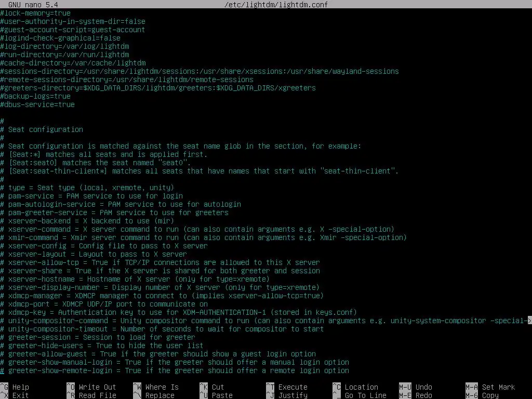
Task: Click the #greeters-directory line
Action: [x=158, y=88]
